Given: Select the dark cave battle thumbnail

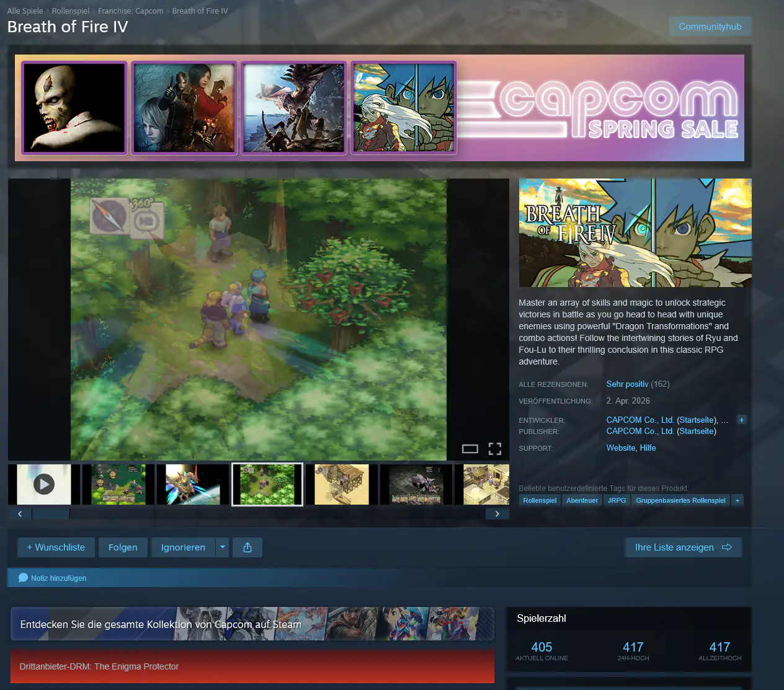Looking at the screenshot, I should pyautogui.click(x=416, y=484).
